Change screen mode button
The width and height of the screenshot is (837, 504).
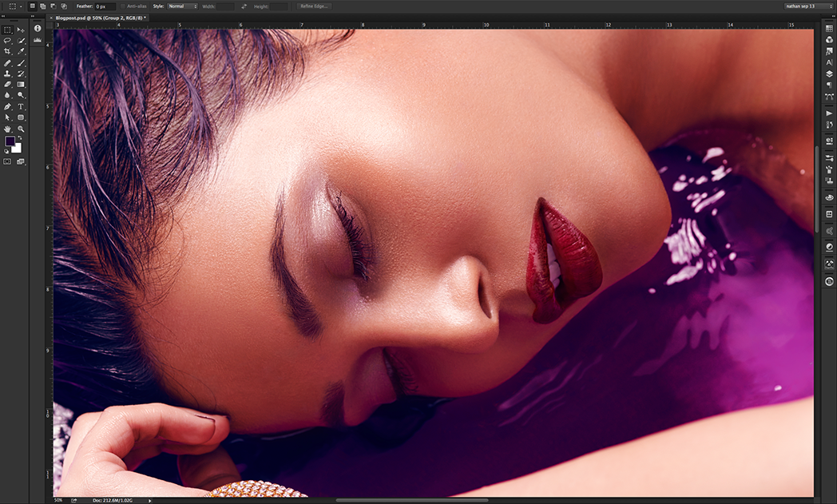coord(21,162)
